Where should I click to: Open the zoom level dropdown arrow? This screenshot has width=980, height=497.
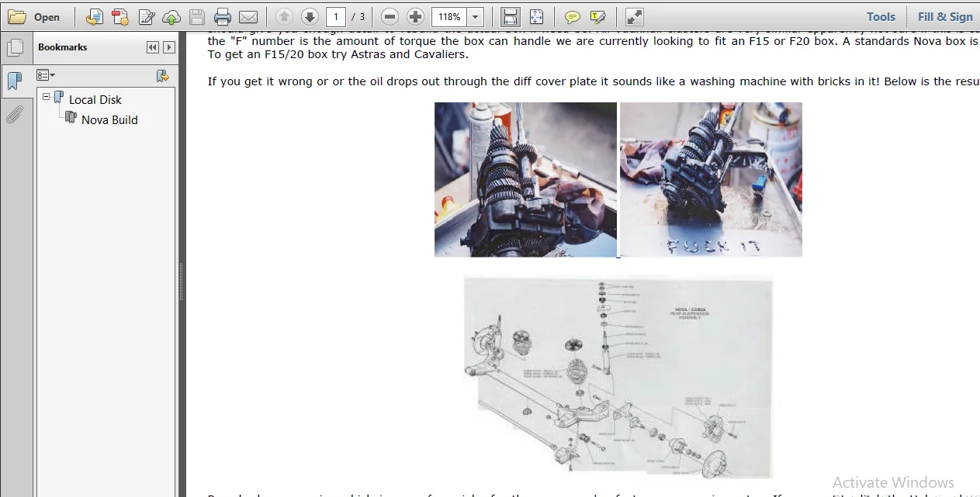pyautogui.click(x=475, y=16)
